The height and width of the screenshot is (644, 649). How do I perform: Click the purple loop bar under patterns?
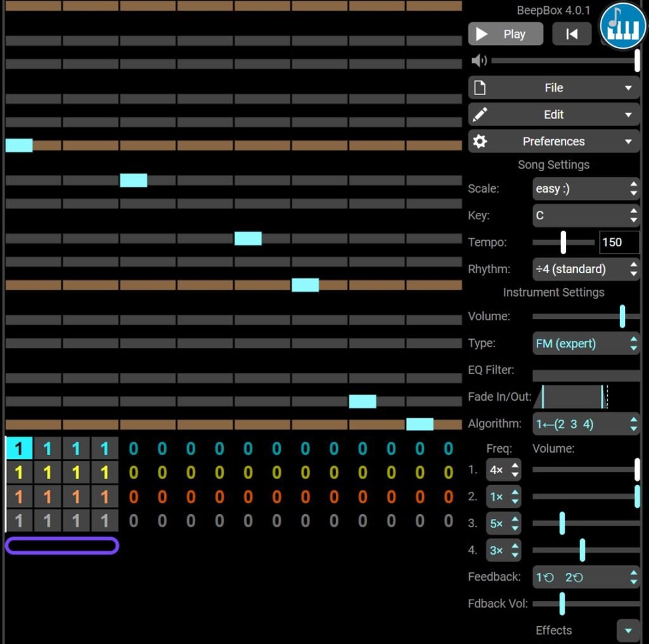click(62, 546)
